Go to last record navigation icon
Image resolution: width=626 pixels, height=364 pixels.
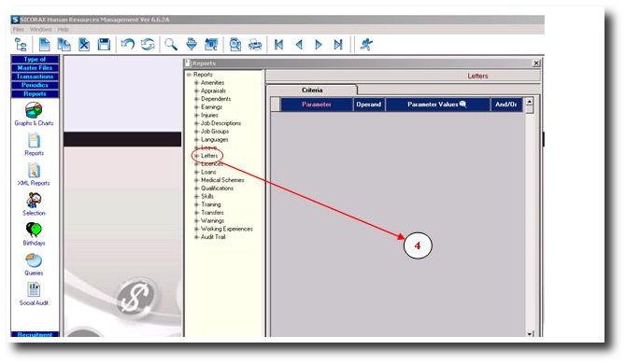click(x=338, y=44)
